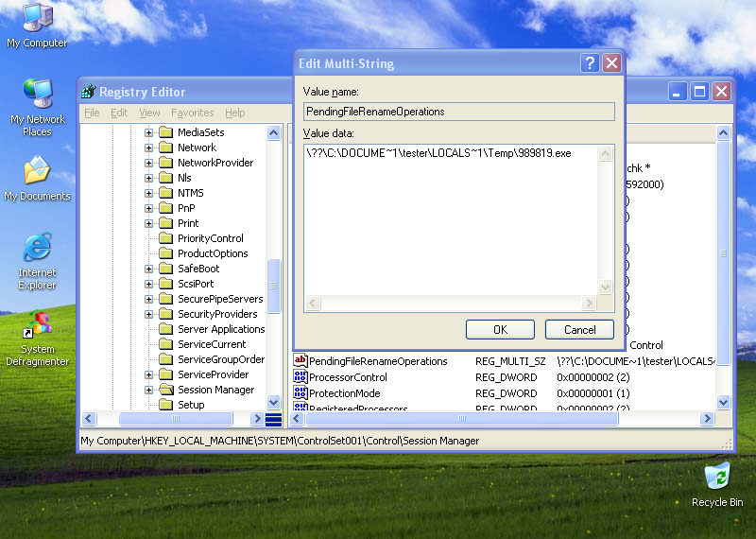Click tree pane vertical scrollbar thumb
The image size is (756, 539).
point(273,287)
